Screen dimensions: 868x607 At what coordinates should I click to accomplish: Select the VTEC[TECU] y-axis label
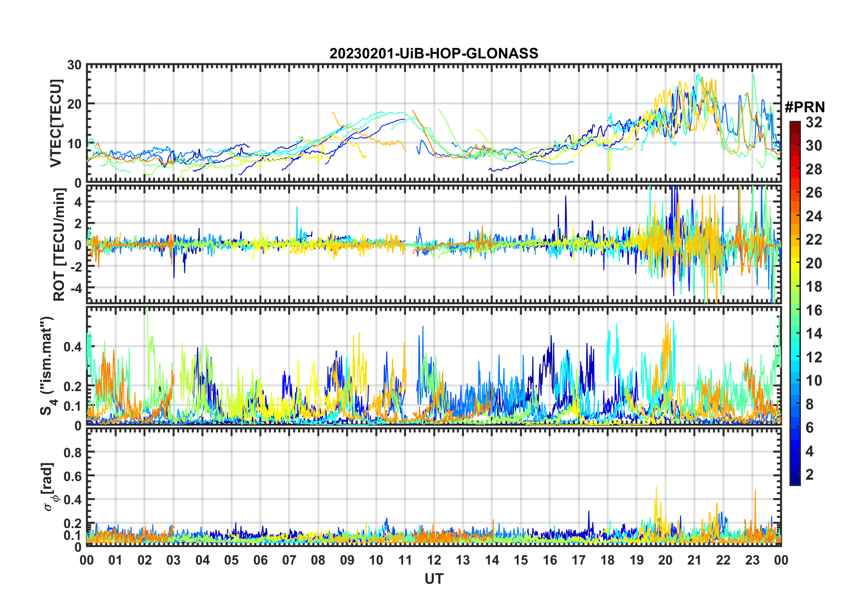(x=56, y=123)
